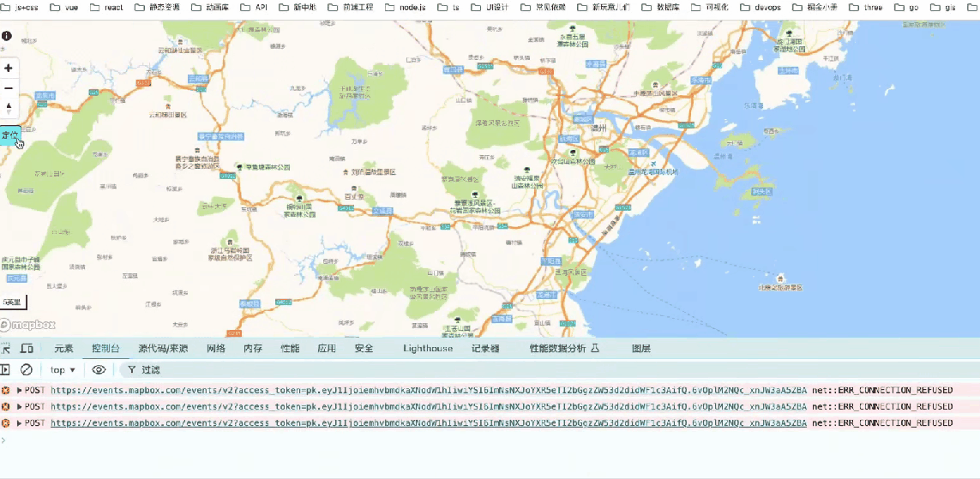This screenshot has height=479, width=980.
Task: Open the top context dropdown
Action: pos(63,369)
